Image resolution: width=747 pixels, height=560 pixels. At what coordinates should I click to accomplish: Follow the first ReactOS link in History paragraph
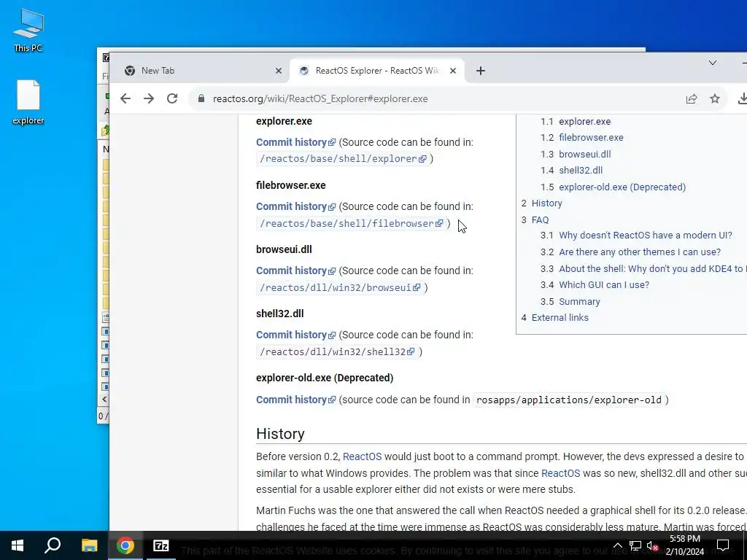click(362, 456)
